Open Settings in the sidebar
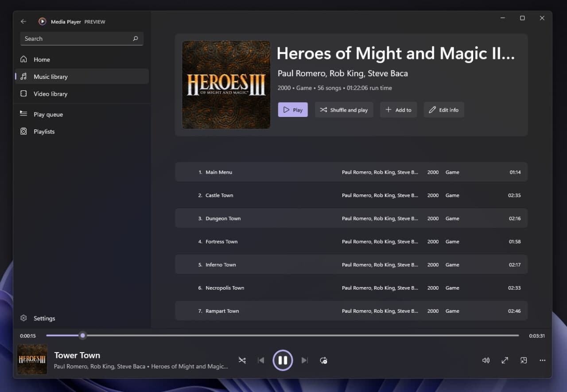567x392 pixels. click(44, 318)
